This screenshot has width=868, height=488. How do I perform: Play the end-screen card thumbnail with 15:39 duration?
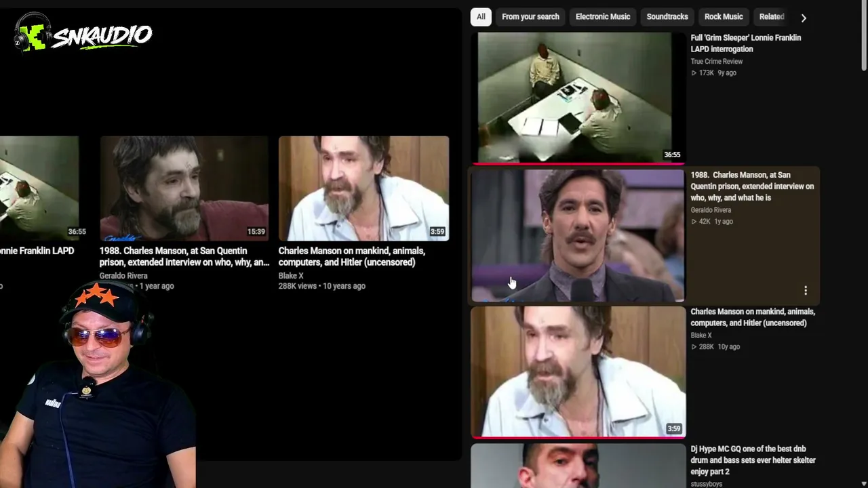tap(184, 188)
